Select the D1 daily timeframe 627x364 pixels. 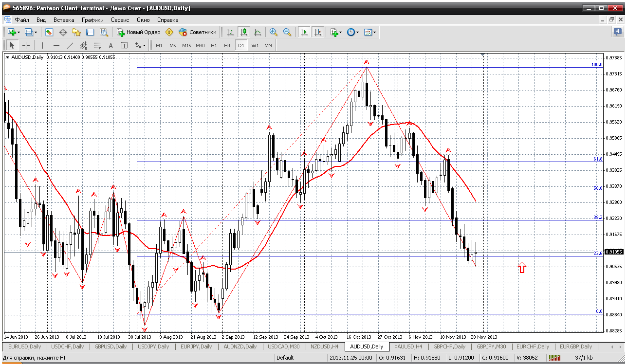tap(241, 45)
